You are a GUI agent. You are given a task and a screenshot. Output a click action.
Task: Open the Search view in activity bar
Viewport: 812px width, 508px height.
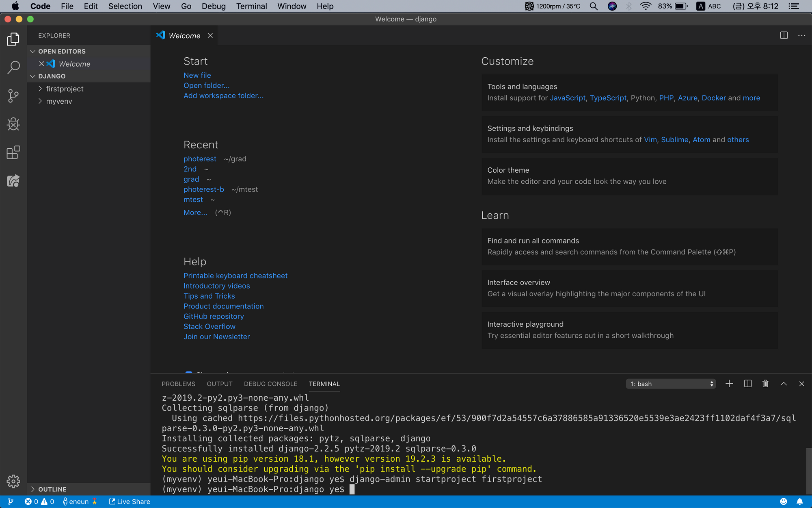point(13,67)
